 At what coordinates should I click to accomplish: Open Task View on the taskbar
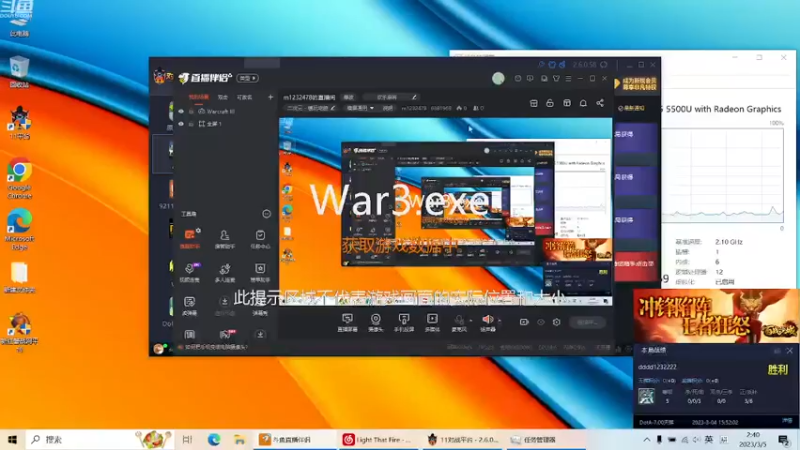coord(187,439)
